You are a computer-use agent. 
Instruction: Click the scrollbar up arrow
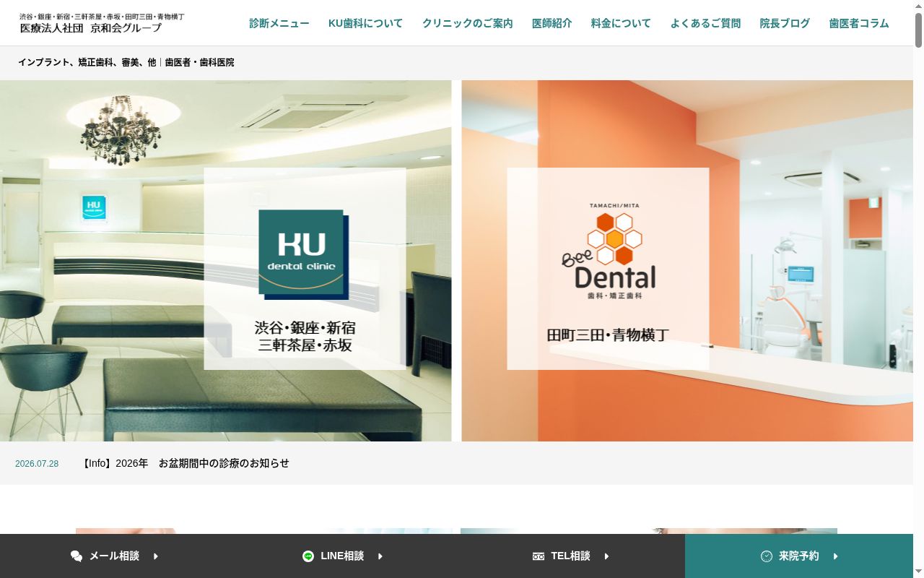(x=918, y=6)
